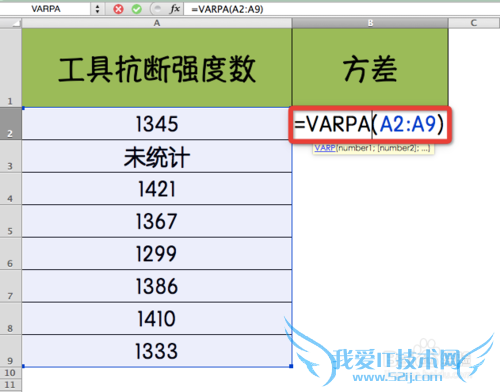Click [number2] argument in function tooltip

click(397, 148)
